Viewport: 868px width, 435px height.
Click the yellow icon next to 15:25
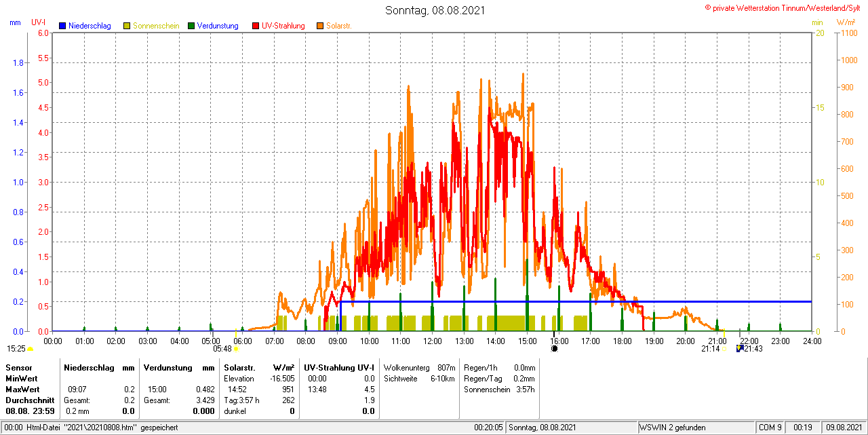tap(30, 349)
